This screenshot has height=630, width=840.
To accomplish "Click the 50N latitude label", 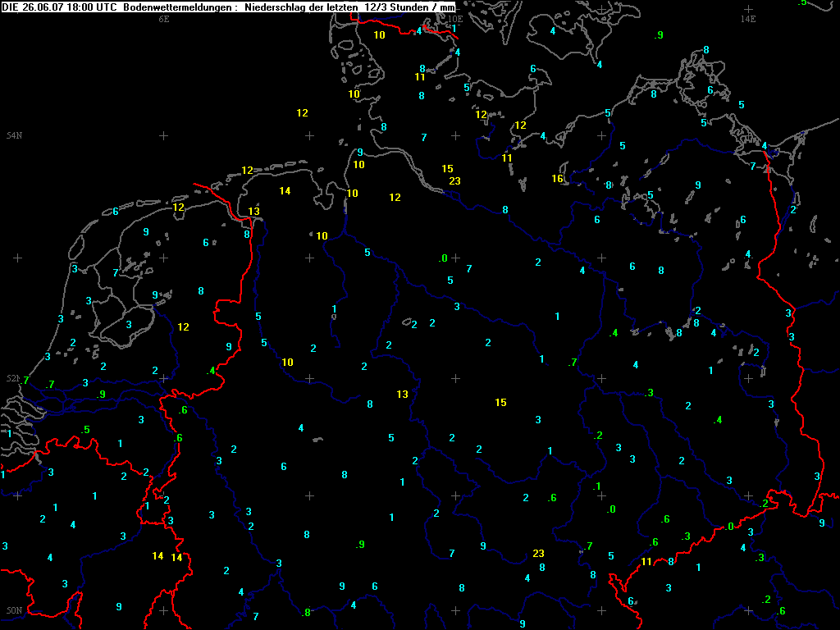I will (x=14, y=610).
